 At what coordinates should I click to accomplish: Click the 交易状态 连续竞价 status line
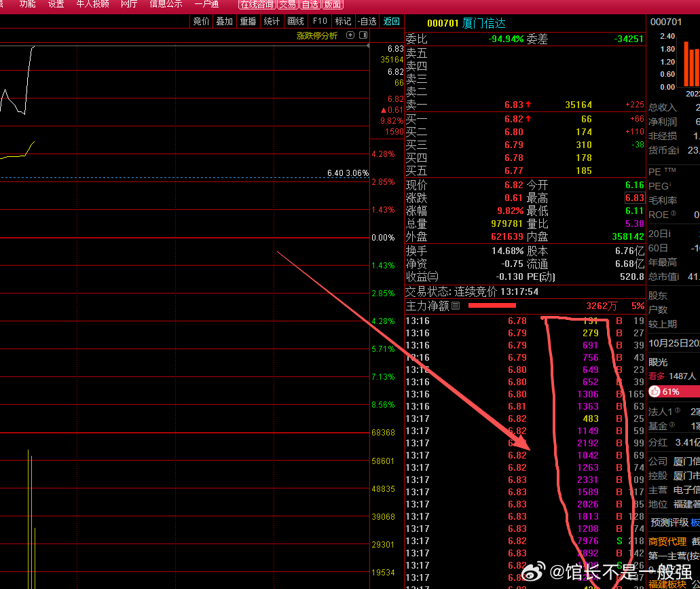pos(472,292)
